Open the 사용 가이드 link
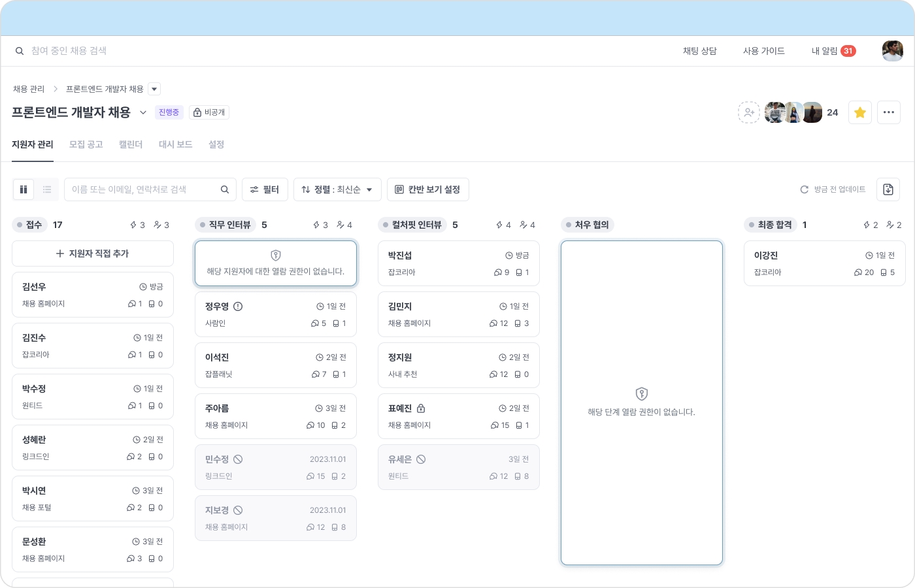The width and height of the screenshot is (915, 588). (764, 51)
